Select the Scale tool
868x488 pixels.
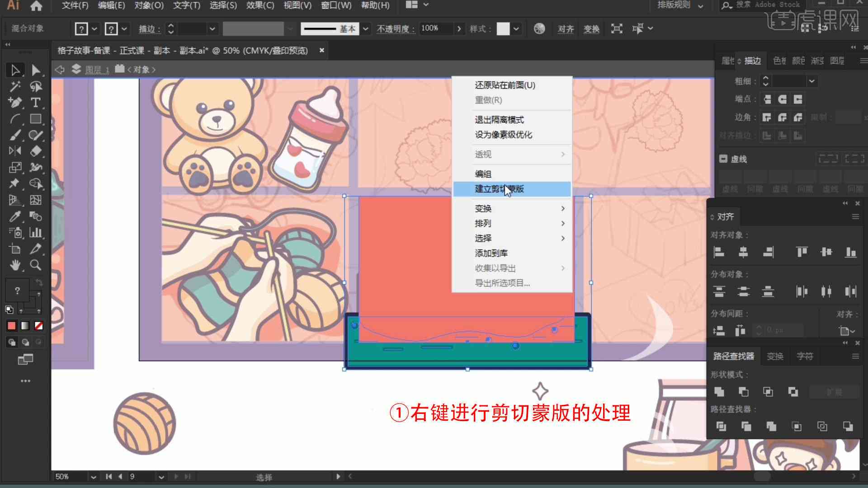tap(15, 168)
